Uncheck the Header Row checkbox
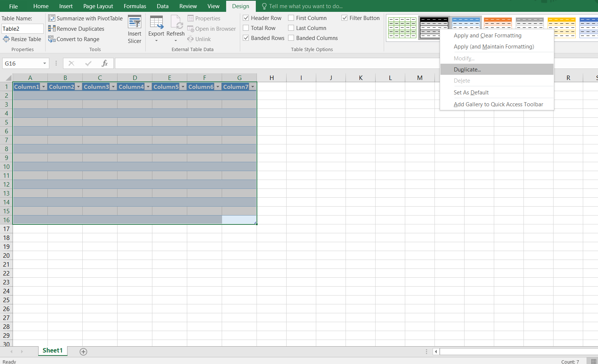Viewport: 598px width, 364px height. [246, 18]
